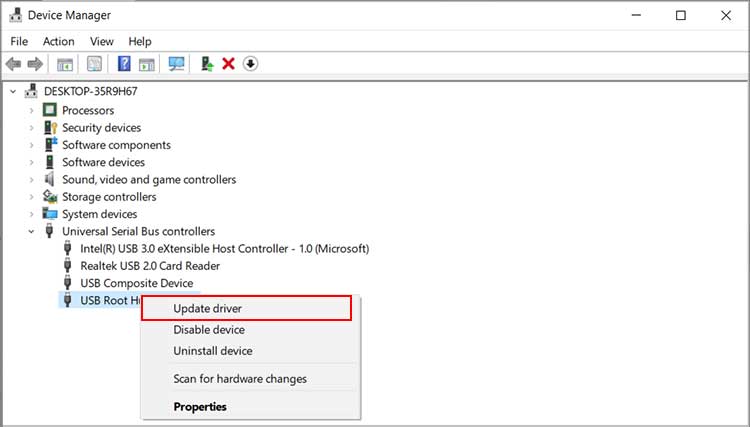
Task: Choose Uninstall device from context menu
Action: 251,350
